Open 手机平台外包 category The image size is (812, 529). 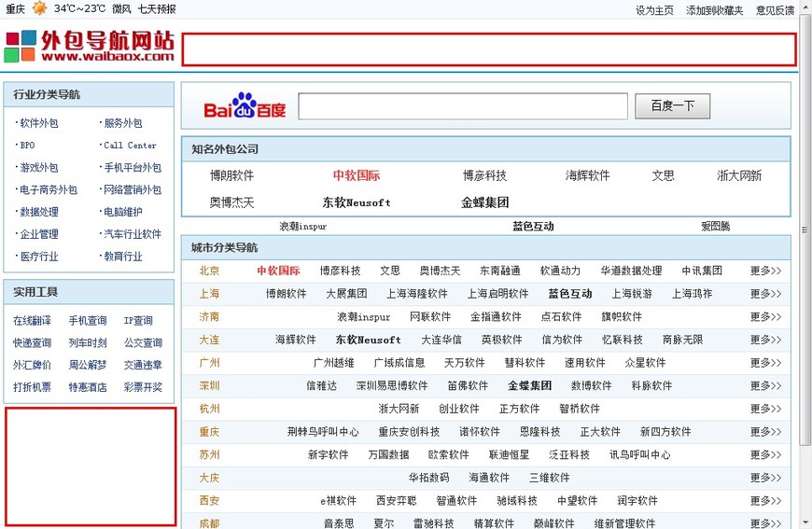pos(133,168)
